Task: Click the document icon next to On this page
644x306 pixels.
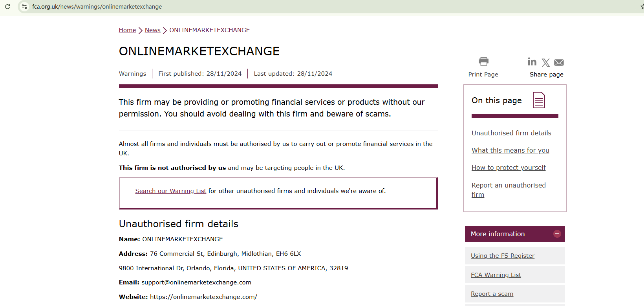Action: [539, 100]
